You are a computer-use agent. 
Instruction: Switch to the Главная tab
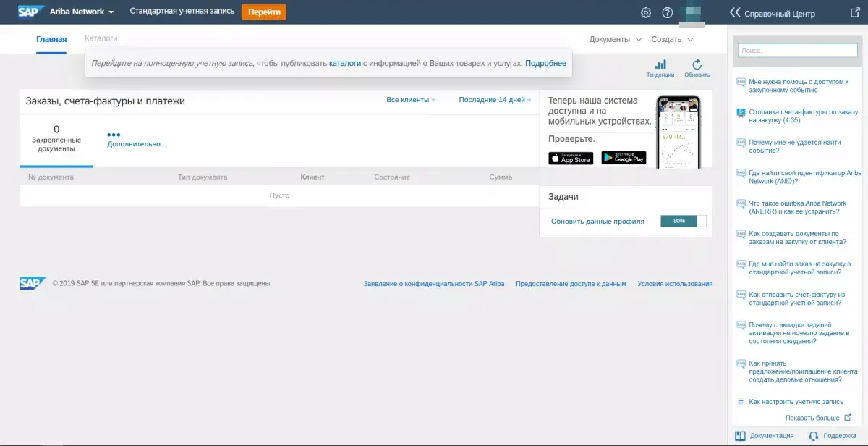[x=51, y=39]
